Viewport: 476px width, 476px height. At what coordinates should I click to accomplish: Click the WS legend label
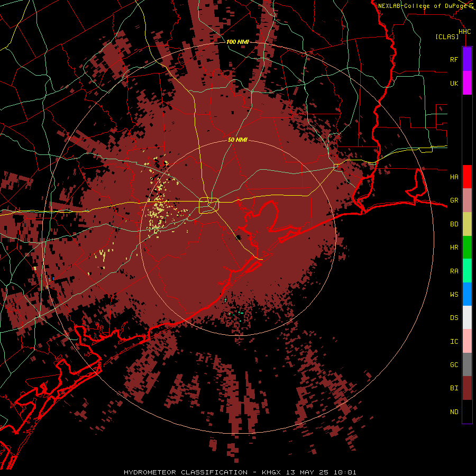pyautogui.click(x=454, y=294)
